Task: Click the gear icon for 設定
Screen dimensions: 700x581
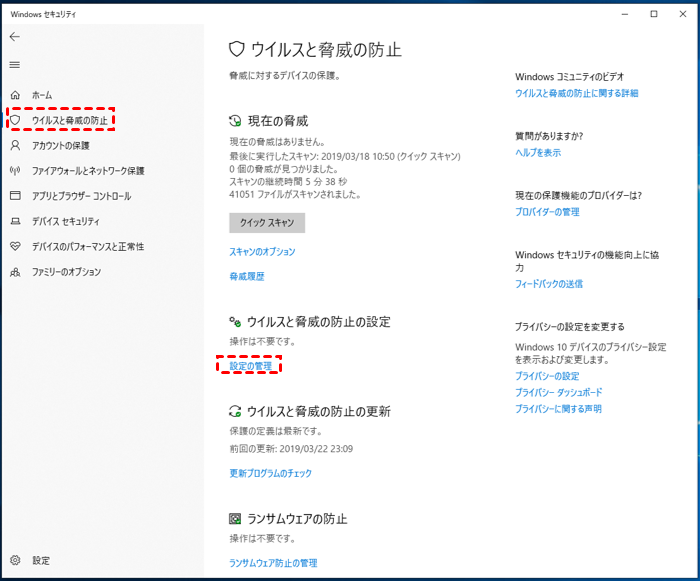Action: tap(15, 560)
